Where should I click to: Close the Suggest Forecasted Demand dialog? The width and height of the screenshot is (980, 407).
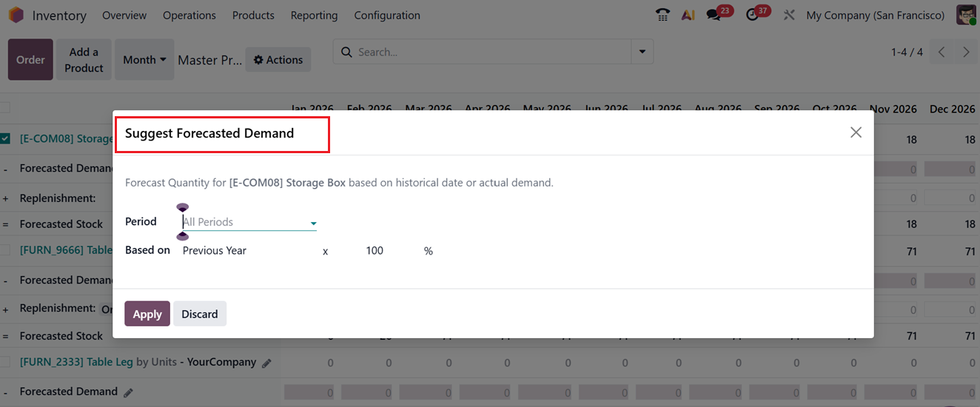tap(856, 132)
